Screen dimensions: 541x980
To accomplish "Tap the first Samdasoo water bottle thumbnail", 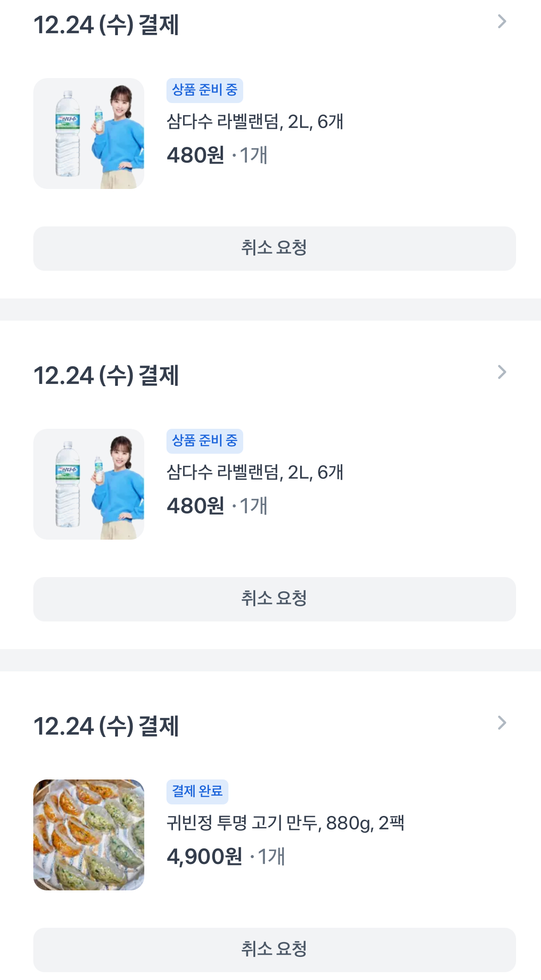I will [89, 134].
